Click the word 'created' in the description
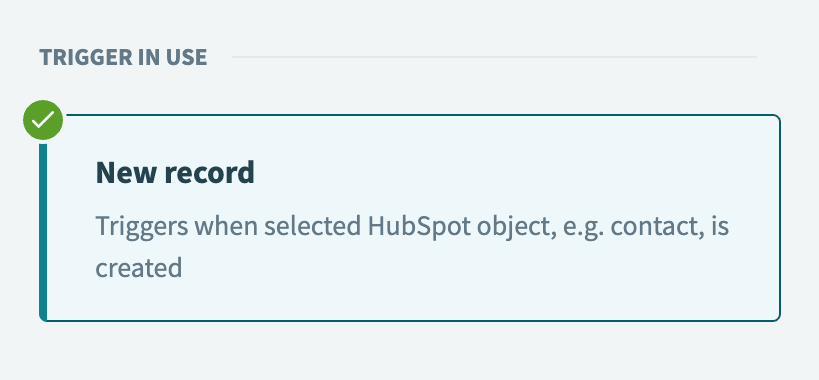The image size is (819, 380). pos(139,268)
